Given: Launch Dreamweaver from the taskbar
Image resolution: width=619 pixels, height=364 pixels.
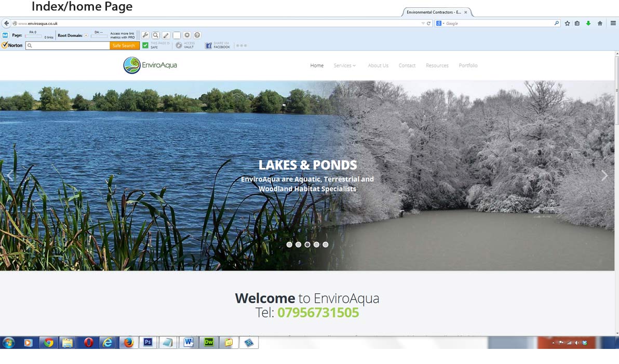Looking at the screenshot, I should (x=209, y=342).
